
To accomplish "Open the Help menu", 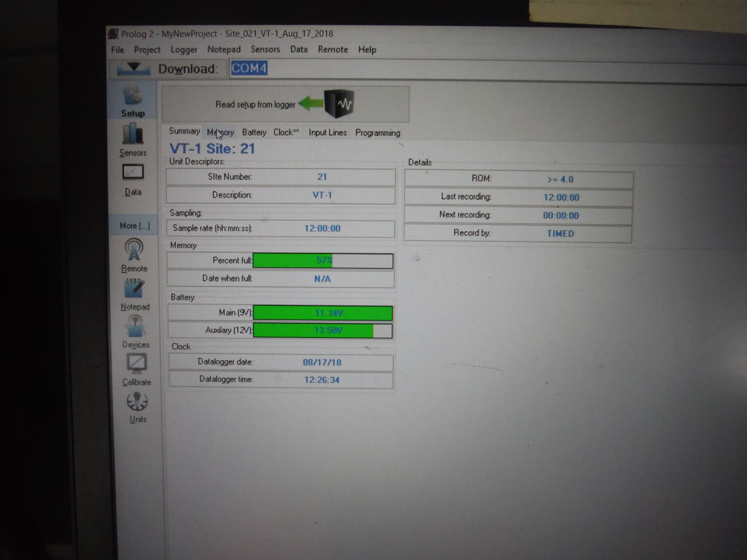I will [367, 50].
